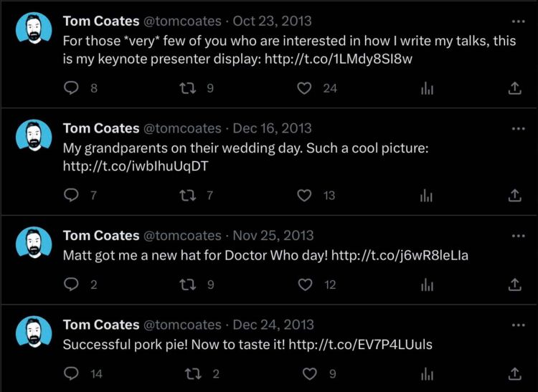
Task: View analytics for the grandparents wedding tweet
Action: point(427,196)
